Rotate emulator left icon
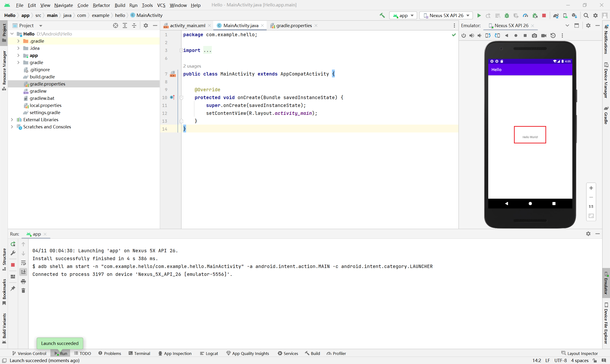 488,35
